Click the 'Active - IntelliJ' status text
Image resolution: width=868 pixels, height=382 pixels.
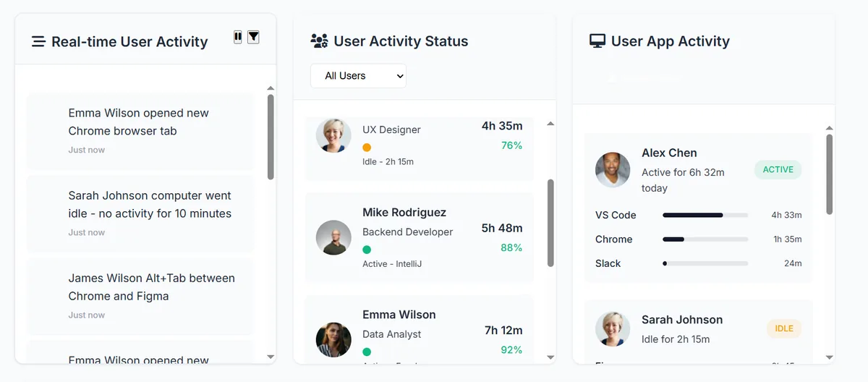(392, 264)
